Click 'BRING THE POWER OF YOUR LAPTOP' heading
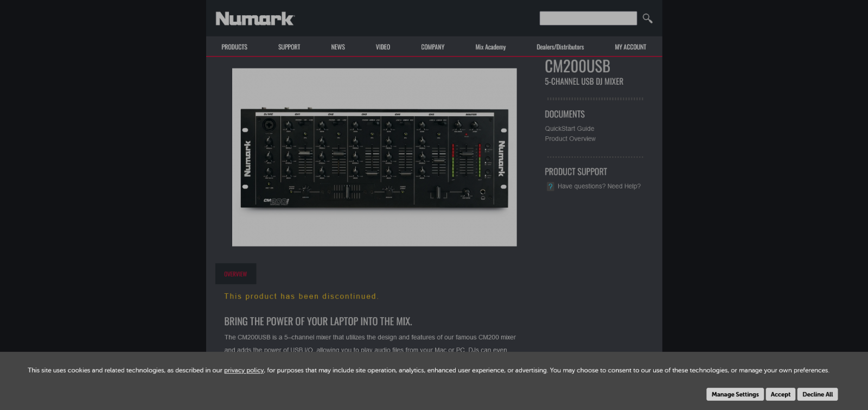The height and width of the screenshot is (410, 868). [318, 321]
